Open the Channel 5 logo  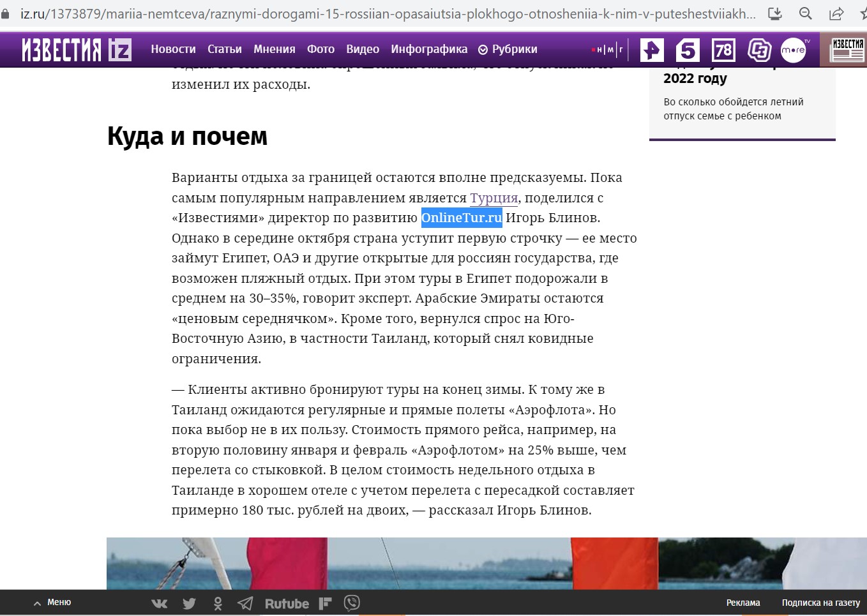(x=688, y=50)
